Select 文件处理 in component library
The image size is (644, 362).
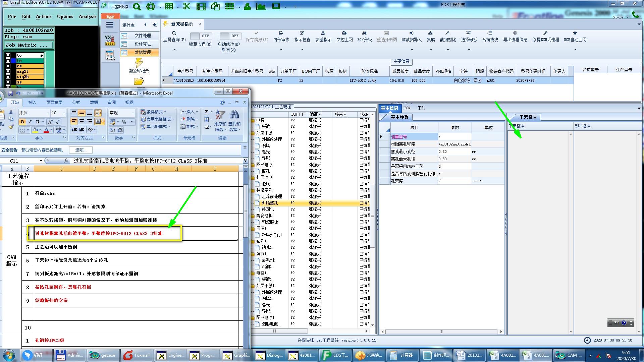(x=139, y=36)
